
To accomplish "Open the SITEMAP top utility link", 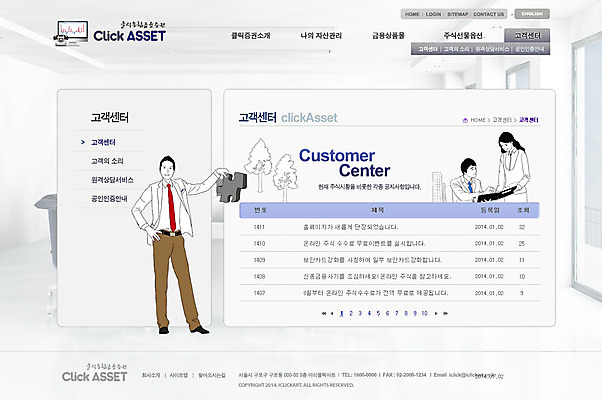I will pos(457,14).
